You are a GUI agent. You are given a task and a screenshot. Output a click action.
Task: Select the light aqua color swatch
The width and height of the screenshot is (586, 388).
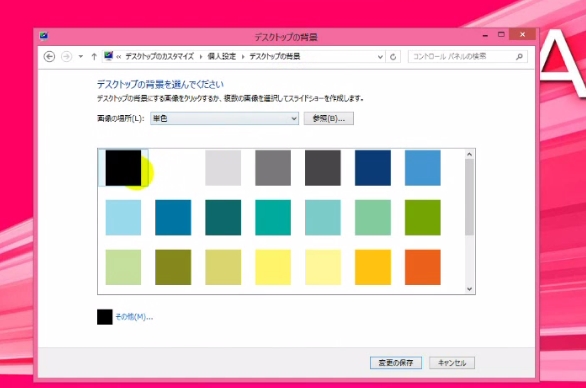click(x=323, y=218)
